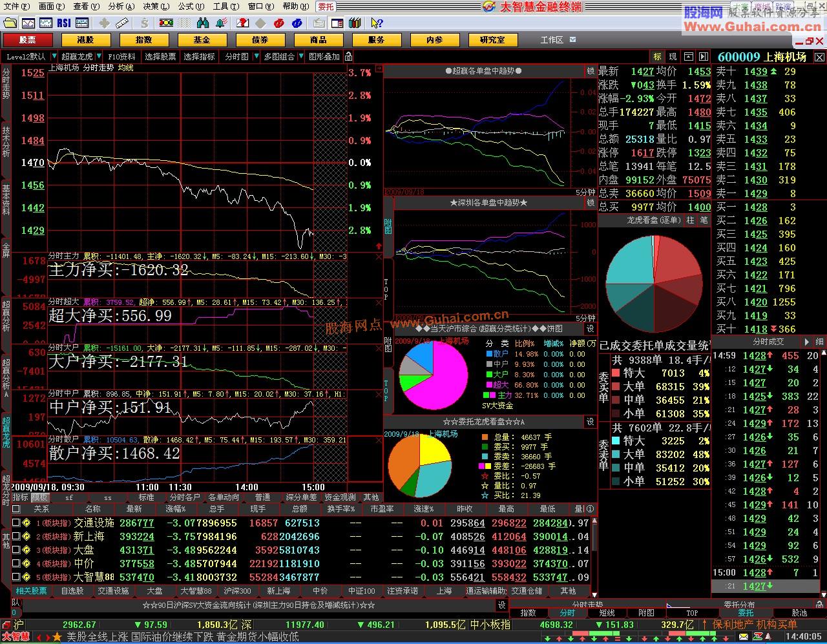Close the 分时大户 sub-chart panel
The height and width of the screenshot is (644, 827).
[x=379, y=348]
